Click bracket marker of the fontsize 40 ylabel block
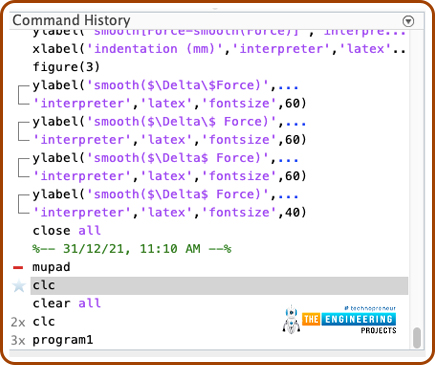 pyautogui.click(x=23, y=204)
